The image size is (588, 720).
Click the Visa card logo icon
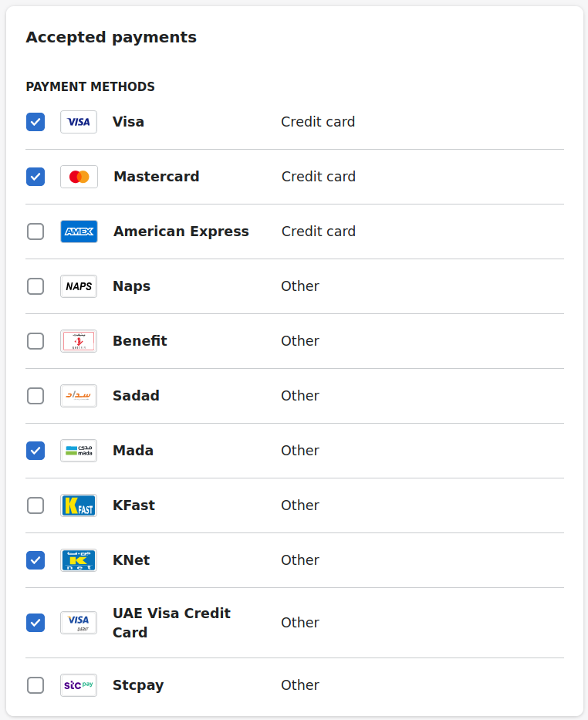[x=79, y=122]
